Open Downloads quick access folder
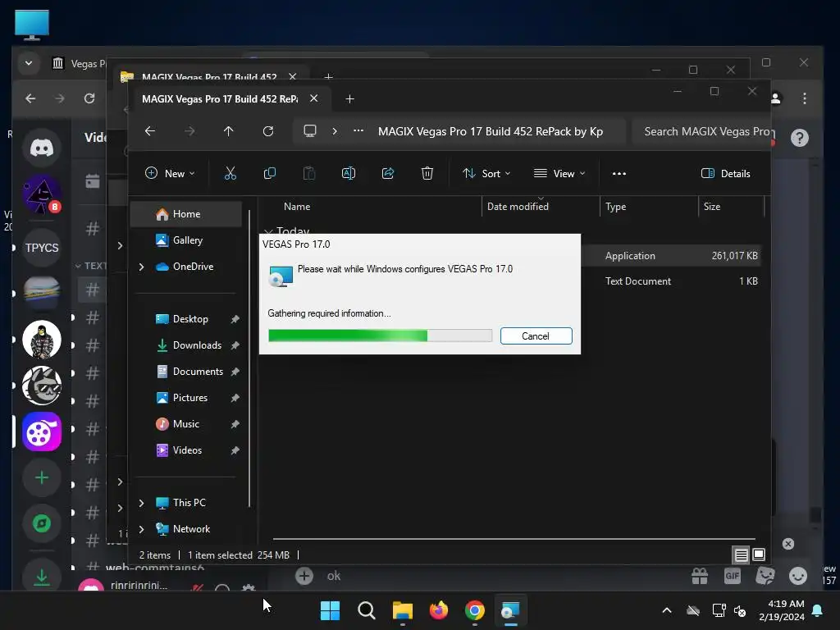The width and height of the screenshot is (840, 630). point(197,345)
